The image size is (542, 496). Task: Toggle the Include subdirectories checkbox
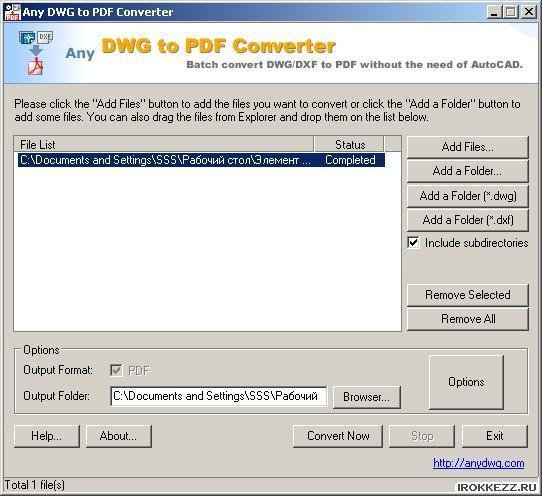[413, 243]
